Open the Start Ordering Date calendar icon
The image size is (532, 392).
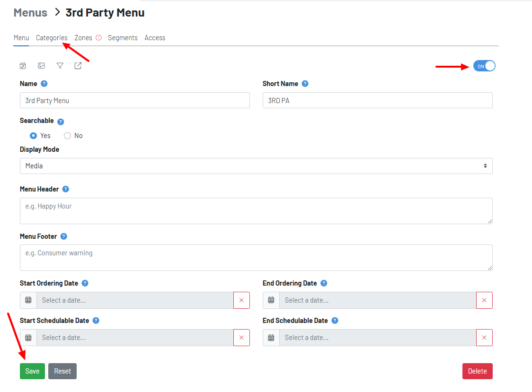(28, 300)
